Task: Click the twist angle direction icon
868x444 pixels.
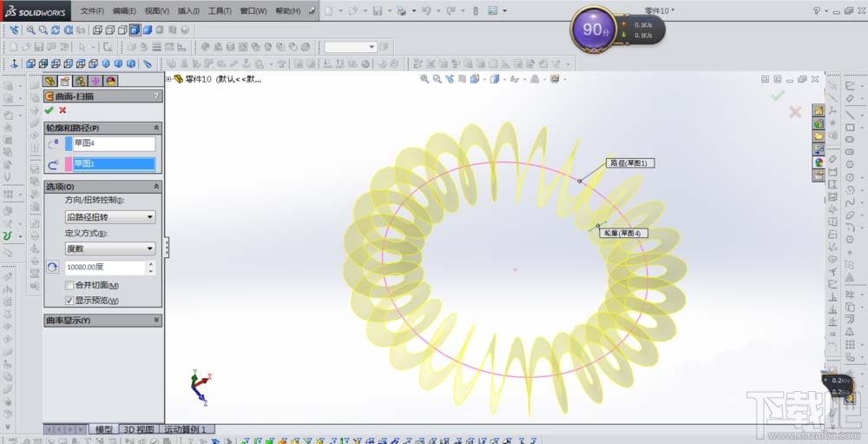Action: point(53,267)
